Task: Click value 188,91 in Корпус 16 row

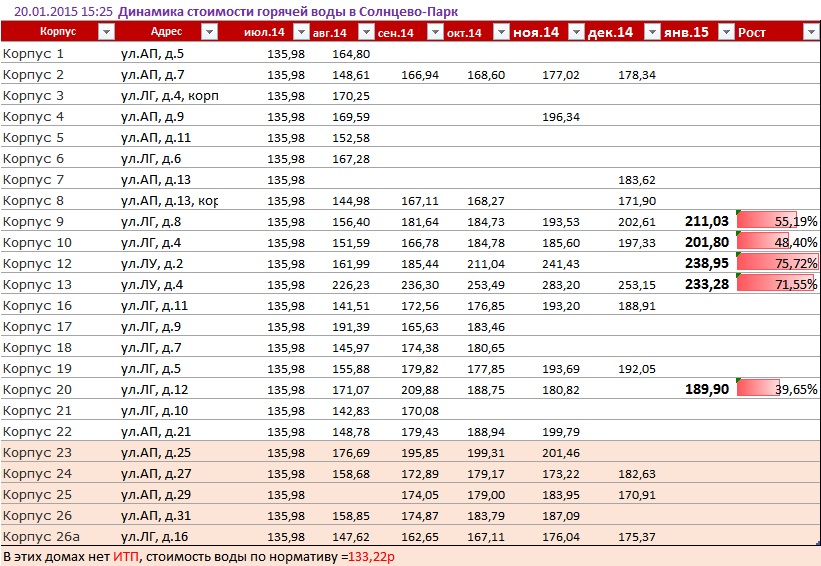Action: (637, 305)
